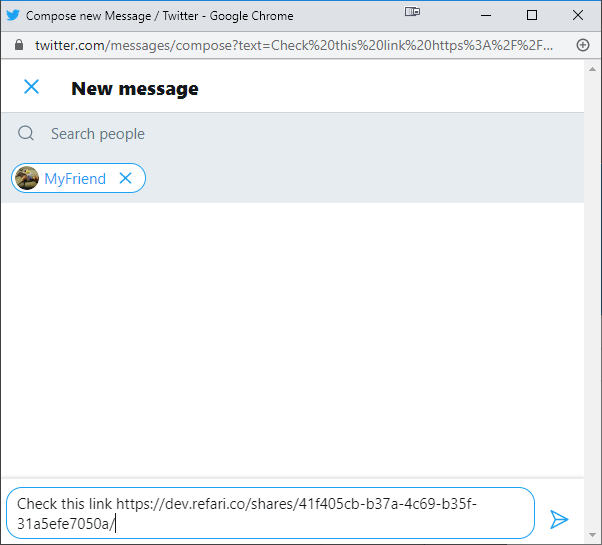This screenshot has height=545, width=602.
Task: Click the circled plus icon in the address bar
Action: pyautogui.click(x=583, y=45)
